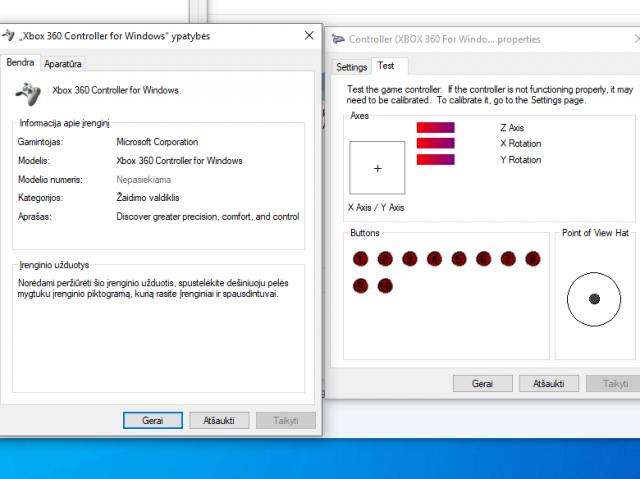Click button indicator 8 in the Buttons group

click(x=532, y=259)
